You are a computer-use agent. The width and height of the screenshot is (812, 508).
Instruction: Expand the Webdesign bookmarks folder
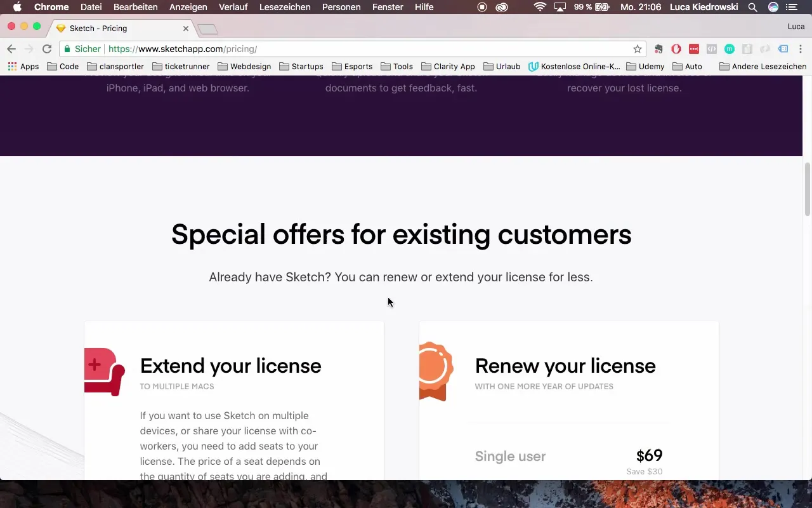244,66
